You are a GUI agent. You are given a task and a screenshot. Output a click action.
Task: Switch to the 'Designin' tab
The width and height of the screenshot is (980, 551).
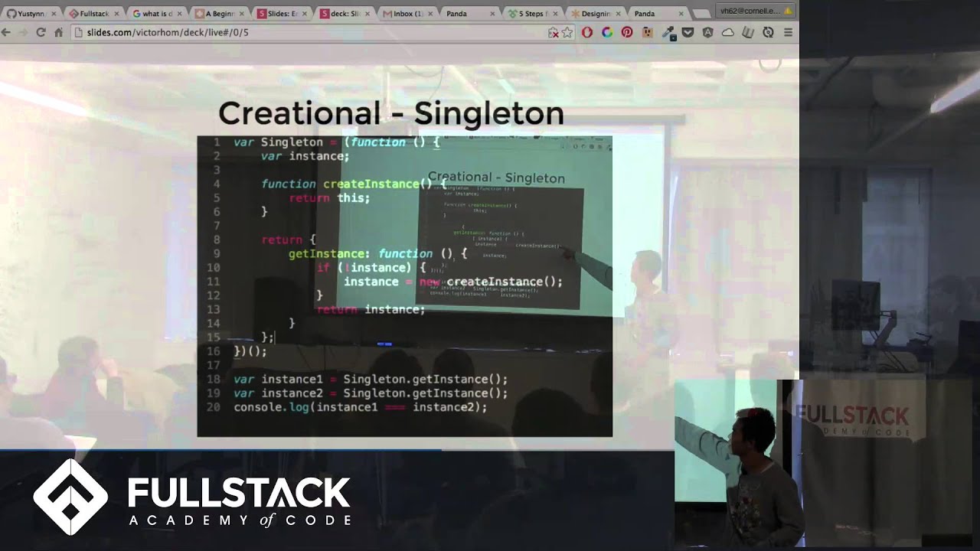point(596,13)
